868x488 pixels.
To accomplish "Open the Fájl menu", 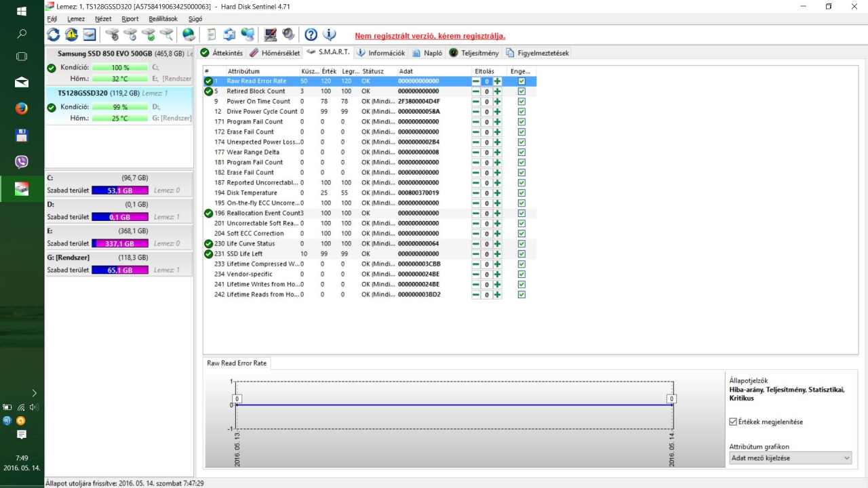I will pyautogui.click(x=52, y=19).
